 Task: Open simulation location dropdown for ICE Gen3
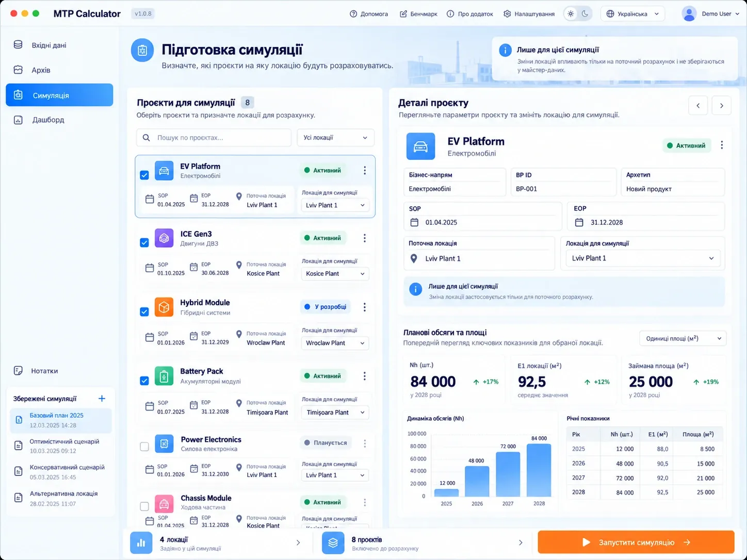(335, 273)
